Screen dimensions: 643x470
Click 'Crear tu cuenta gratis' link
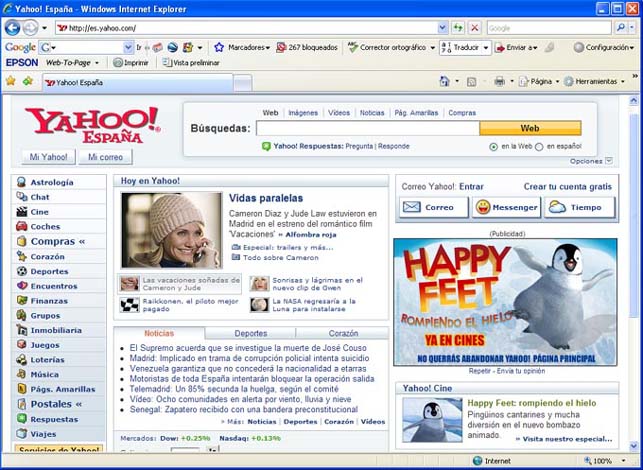(x=568, y=187)
